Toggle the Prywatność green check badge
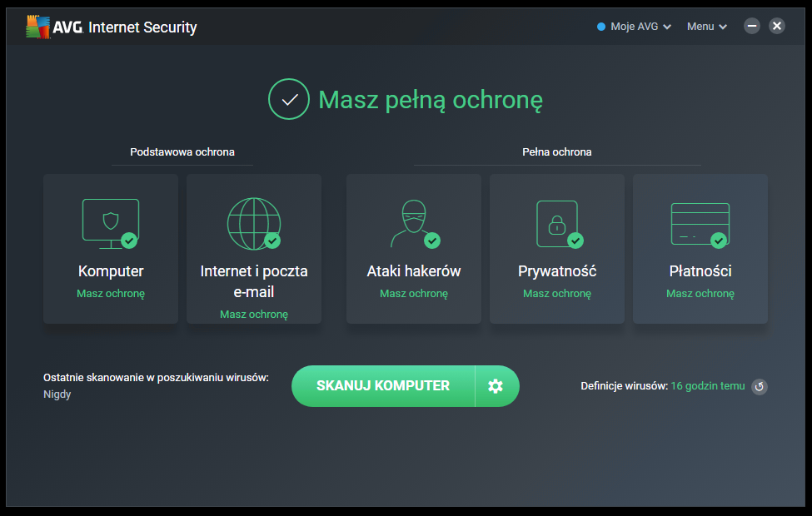 (x=576, y=239)
